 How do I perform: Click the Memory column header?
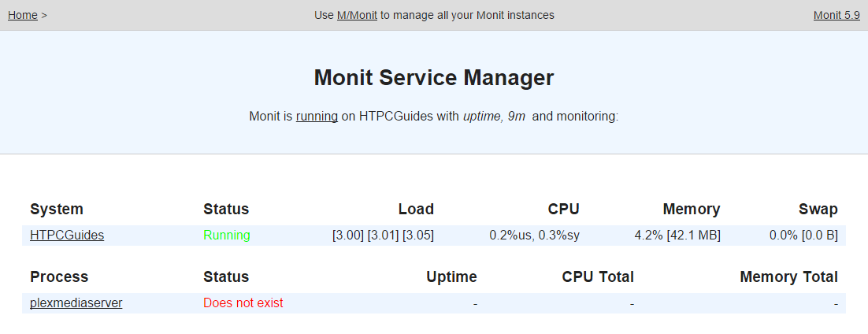point(691,209)
